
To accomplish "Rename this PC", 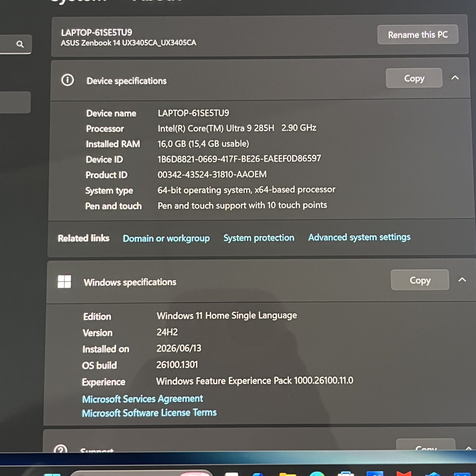I will pyautogui.click(x=418, y=34).
